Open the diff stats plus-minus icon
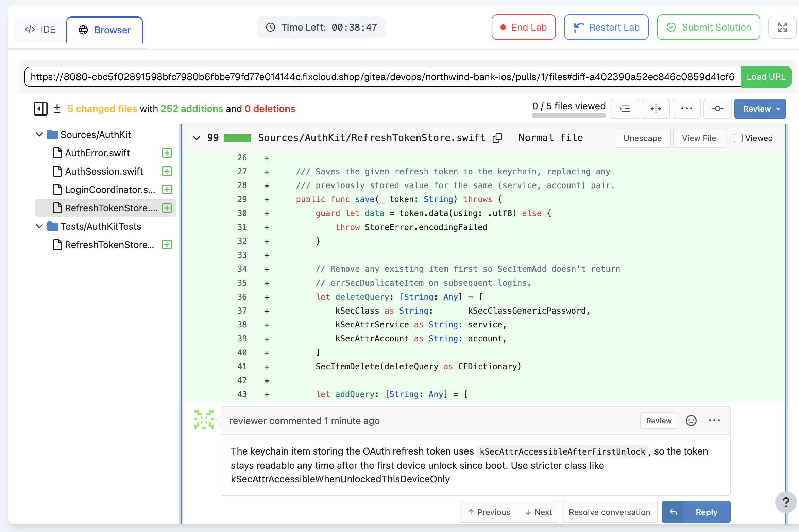Viewport: 799px width, 532px height. pyautogui.click(x=57, y=109)
